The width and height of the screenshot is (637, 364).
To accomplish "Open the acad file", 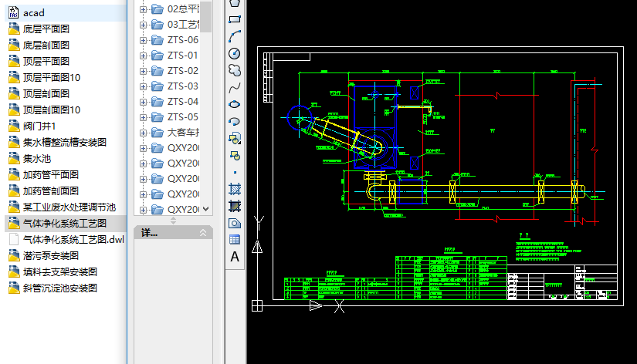I will coord(34,13).
